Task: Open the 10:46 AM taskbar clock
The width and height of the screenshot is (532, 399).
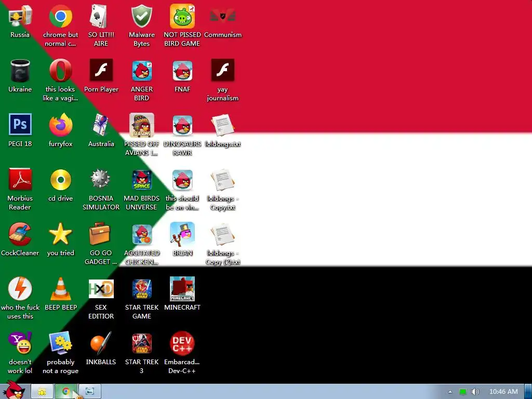Action: 503,392
